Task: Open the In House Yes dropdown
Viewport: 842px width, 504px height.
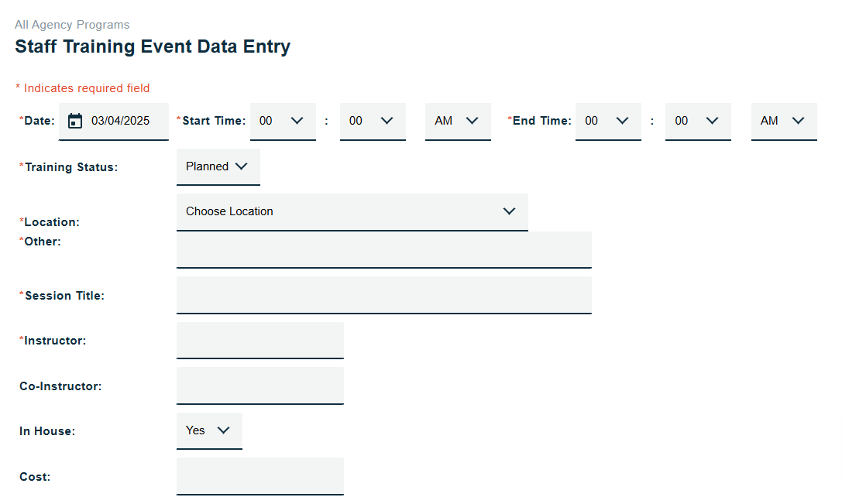Action: pos(209,430)
